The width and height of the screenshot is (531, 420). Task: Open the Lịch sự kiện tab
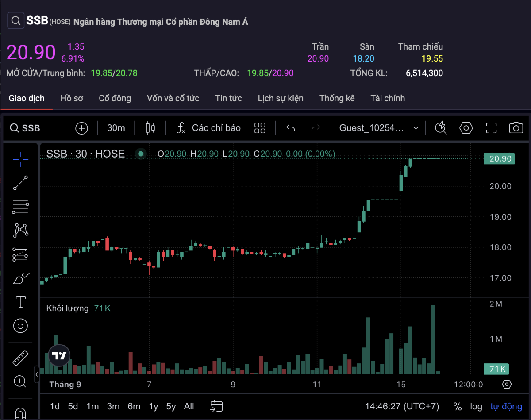[281, 98]
